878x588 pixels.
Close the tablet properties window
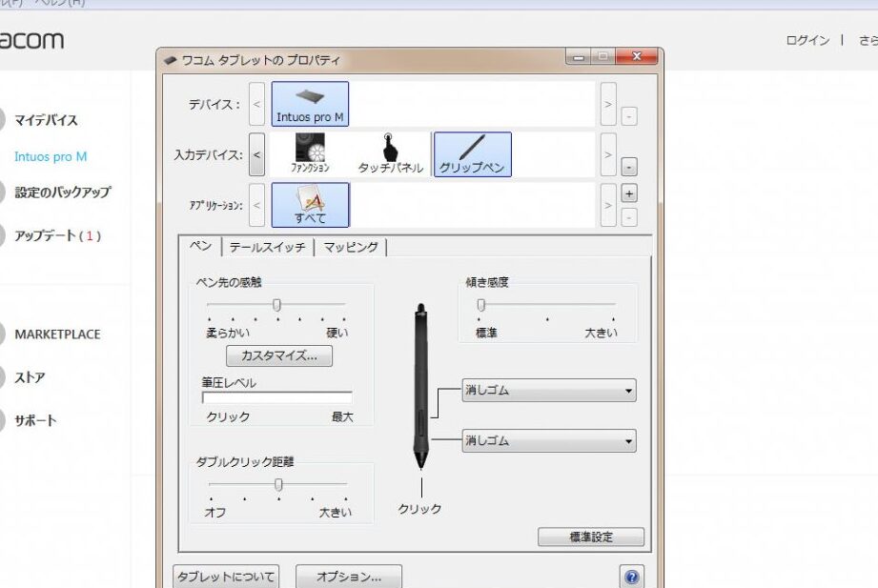[x=636, y=56]
